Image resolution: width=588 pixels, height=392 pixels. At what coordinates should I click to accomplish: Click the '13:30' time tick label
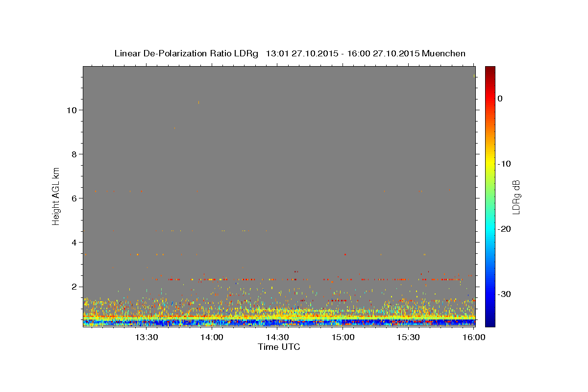146,338
